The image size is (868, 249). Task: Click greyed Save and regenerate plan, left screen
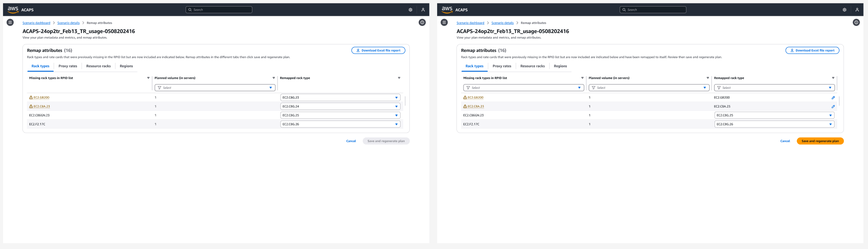click(x=386, y=141)
